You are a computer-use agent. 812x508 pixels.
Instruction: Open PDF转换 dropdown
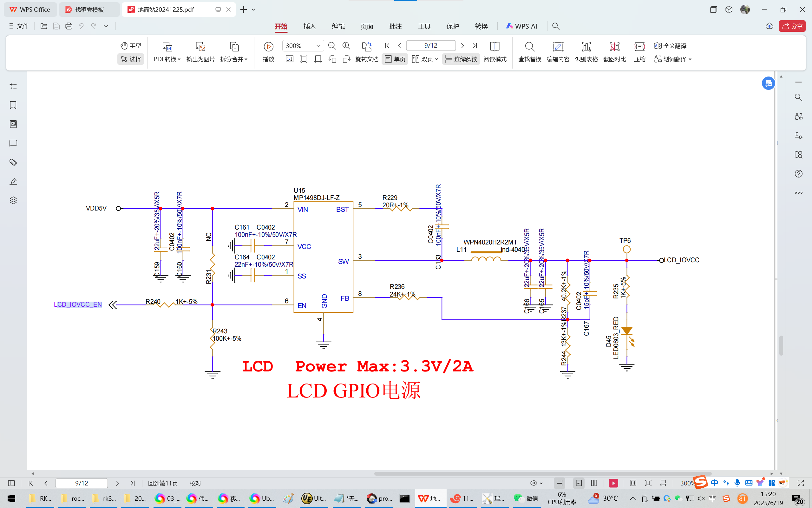click(167, 59)
